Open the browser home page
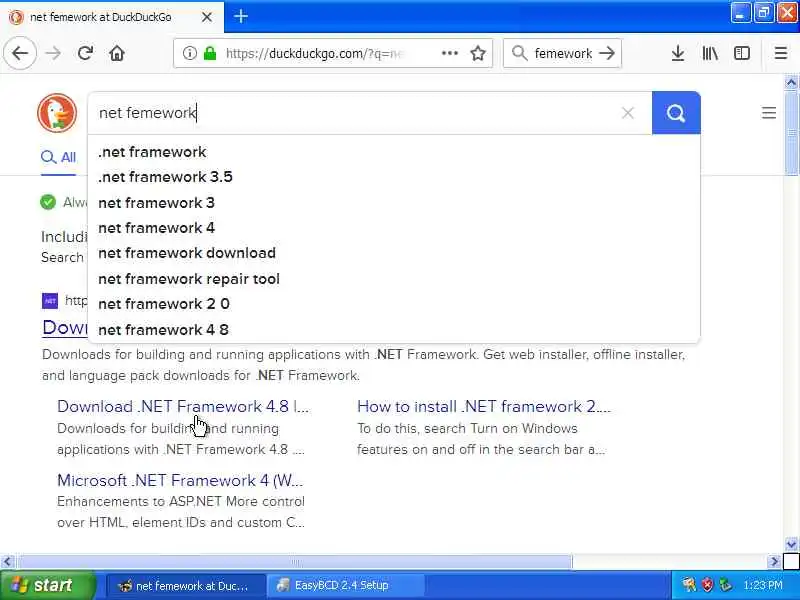Viewport: 800px width, 600px height. click(117, 53)
